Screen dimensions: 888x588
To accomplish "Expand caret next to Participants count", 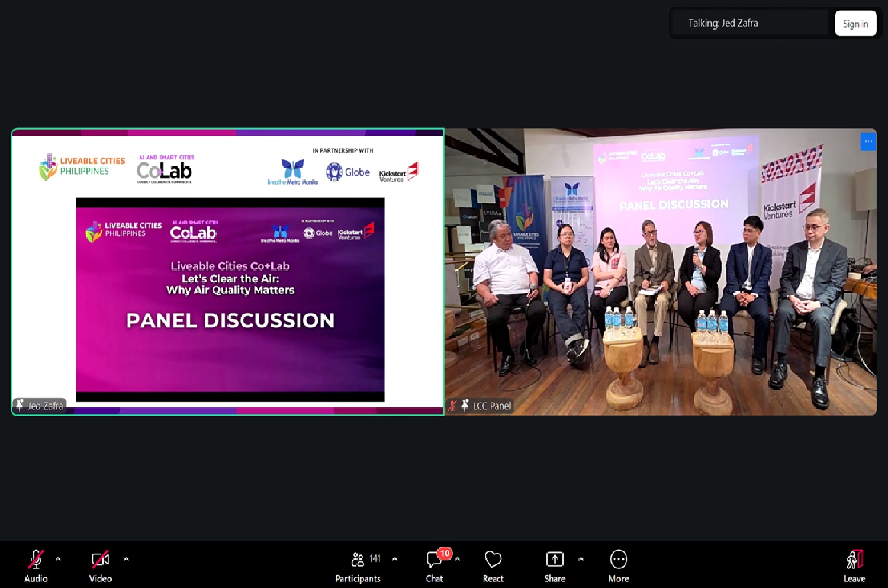I will tap(395, 559).
